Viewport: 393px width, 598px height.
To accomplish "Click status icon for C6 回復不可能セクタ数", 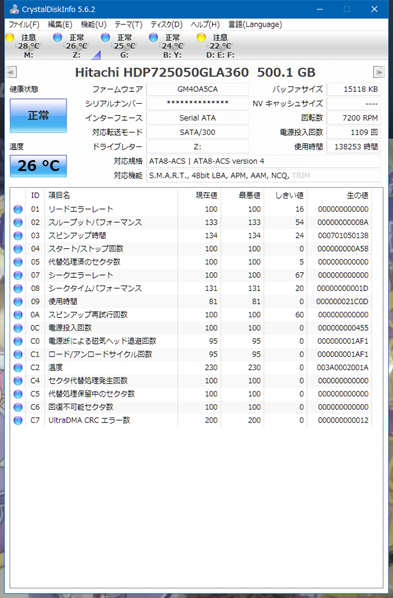I will coord(18,407).
